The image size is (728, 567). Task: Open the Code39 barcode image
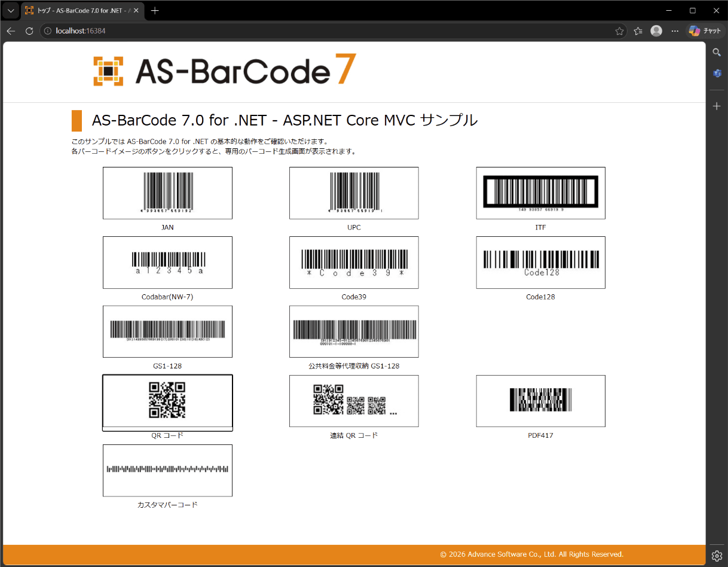point(354,263)
